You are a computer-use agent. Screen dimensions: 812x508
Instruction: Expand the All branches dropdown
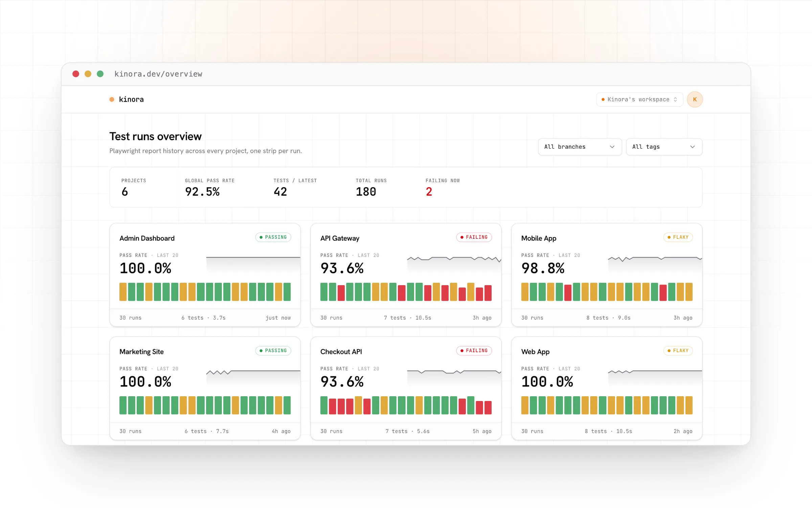(580, 147)
